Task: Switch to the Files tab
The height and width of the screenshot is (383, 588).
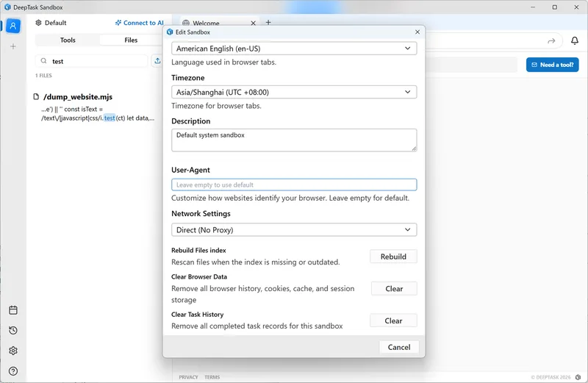Action: [x=131, y=40]
